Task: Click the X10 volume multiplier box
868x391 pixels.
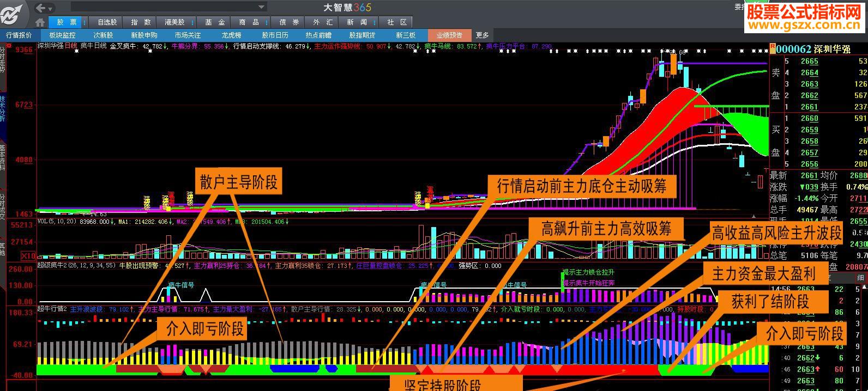Action: click(28, 256)
